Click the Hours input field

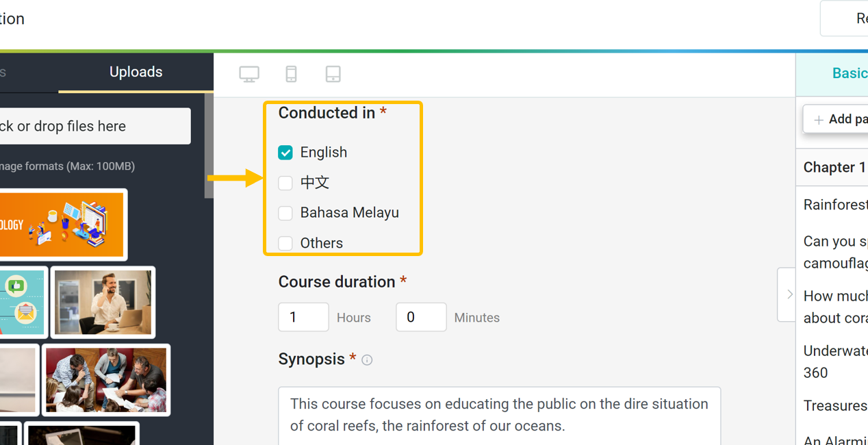(x=303, y=317)
